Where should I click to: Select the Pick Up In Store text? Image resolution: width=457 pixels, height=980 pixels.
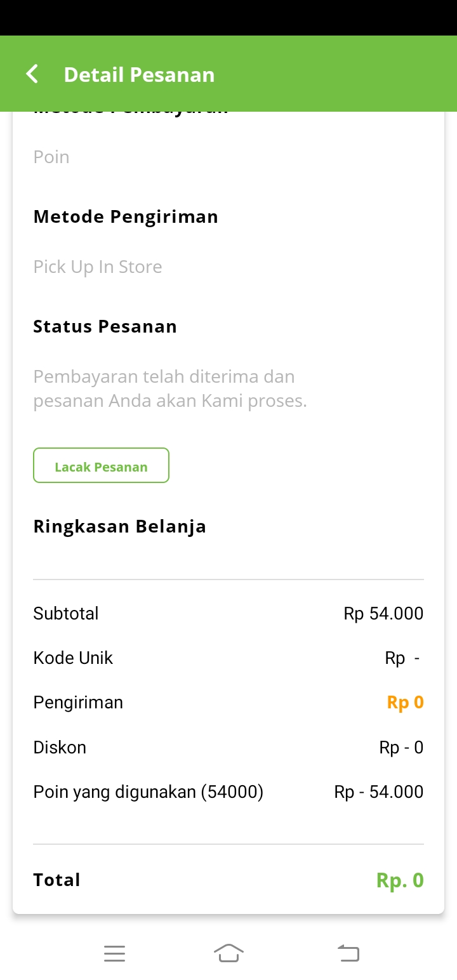coord(98,267)
